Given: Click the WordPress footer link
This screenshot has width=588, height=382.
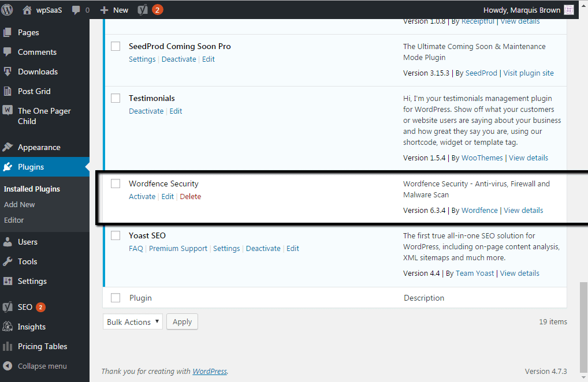Looking at the screenshot, I should (x=210, y=371).
